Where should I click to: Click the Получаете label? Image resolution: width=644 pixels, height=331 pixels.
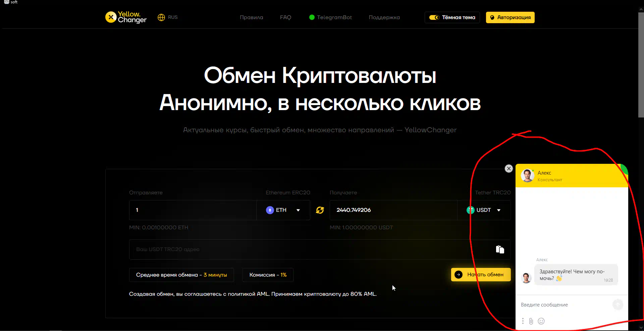coord(343,193)
